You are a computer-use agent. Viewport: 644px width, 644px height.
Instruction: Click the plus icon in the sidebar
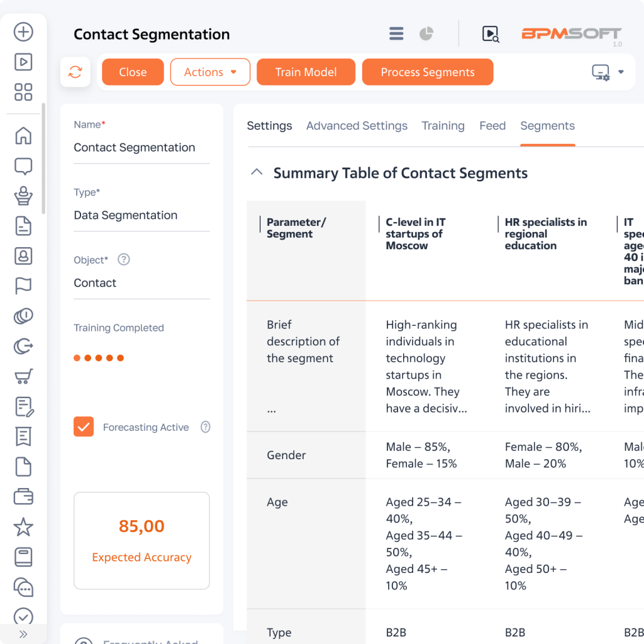point(23,32)
